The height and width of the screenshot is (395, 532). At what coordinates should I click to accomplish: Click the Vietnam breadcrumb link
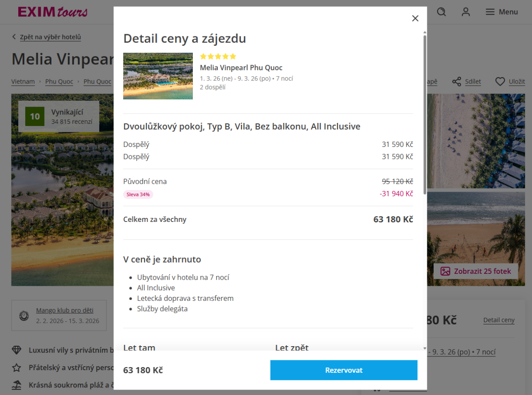pos(23,82)
